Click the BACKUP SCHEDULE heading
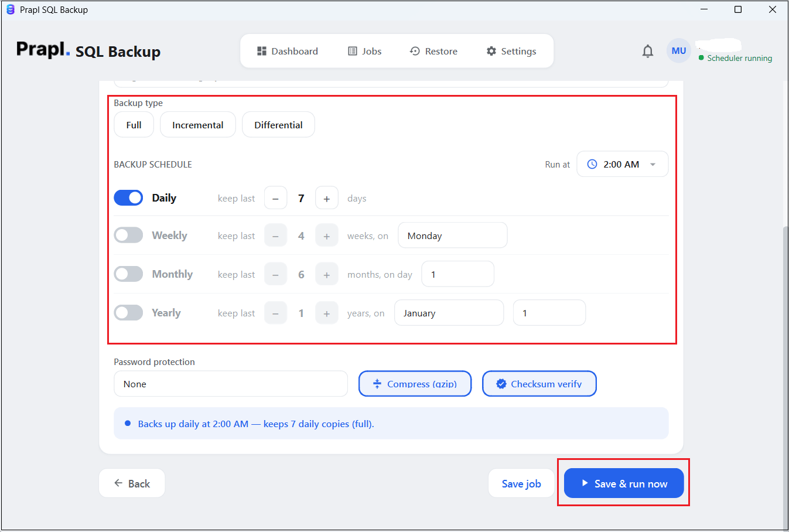 click(x=153, y=164)
